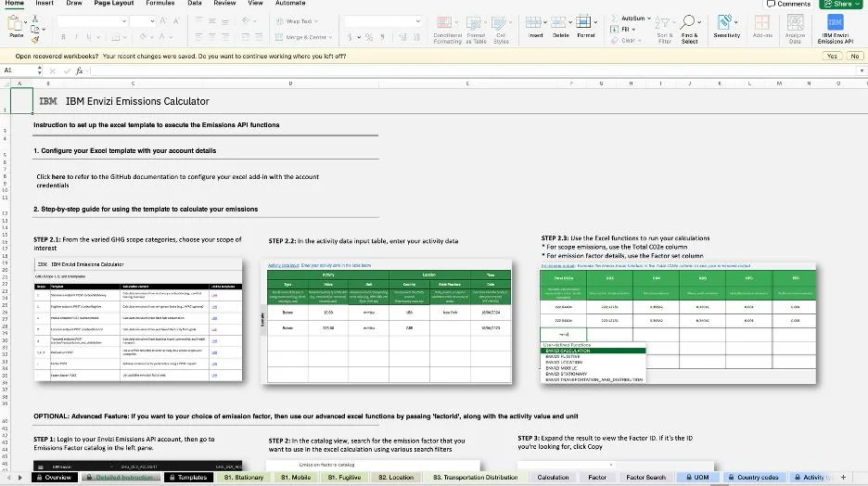Click the Insert Function fx icon

click(x=79, y=70)
